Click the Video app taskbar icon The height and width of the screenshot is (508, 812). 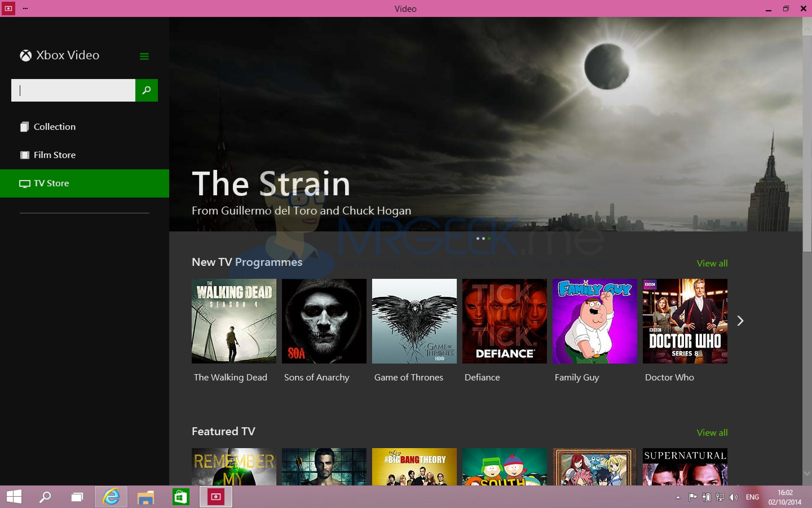point(216,497)
